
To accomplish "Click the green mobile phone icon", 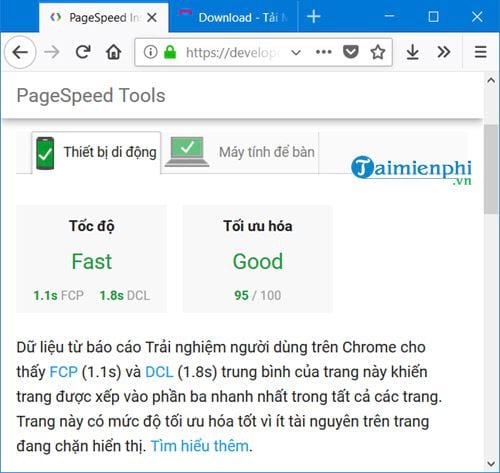I will 45,153.
